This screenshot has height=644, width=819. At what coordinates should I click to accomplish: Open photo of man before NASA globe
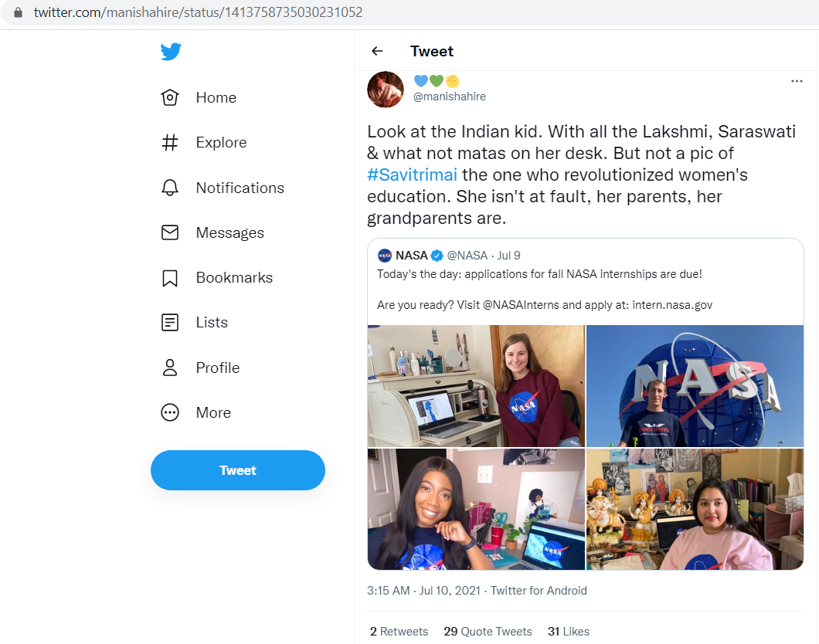click(695, 385)
